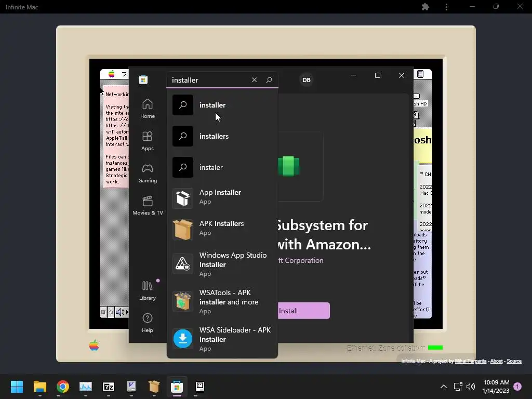Open APK Installers result

(x=222, y=229)
